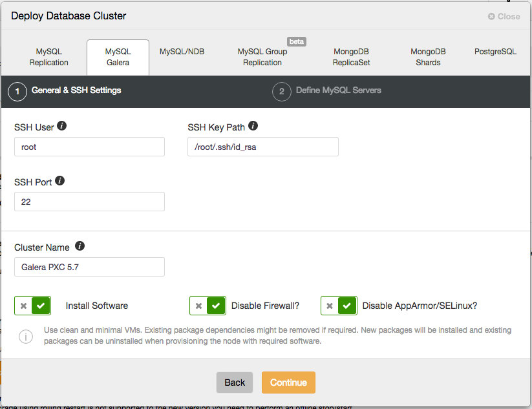Screen dimensions: 532x409
Task: Open the MySQL/NDB tab
Action: (182, 52)
